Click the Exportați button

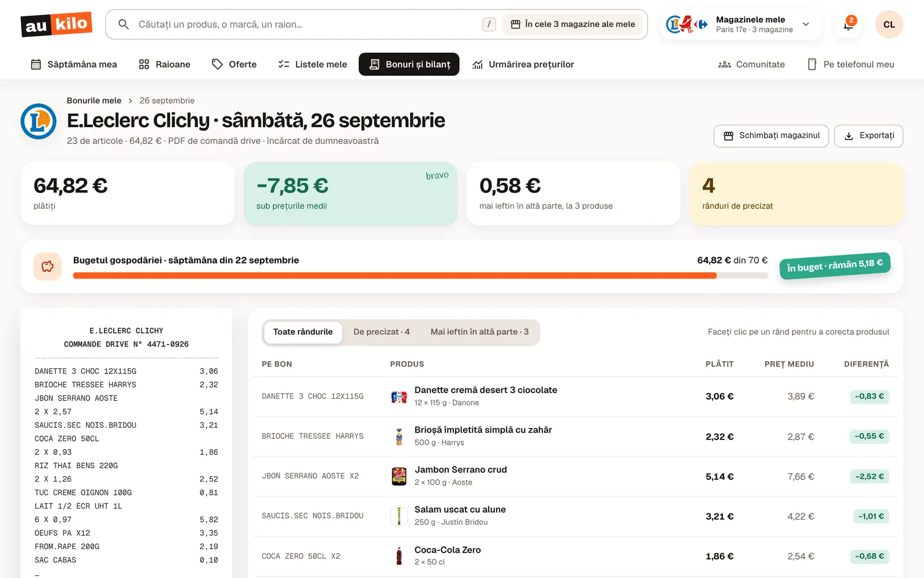click(x=869, y=136)
